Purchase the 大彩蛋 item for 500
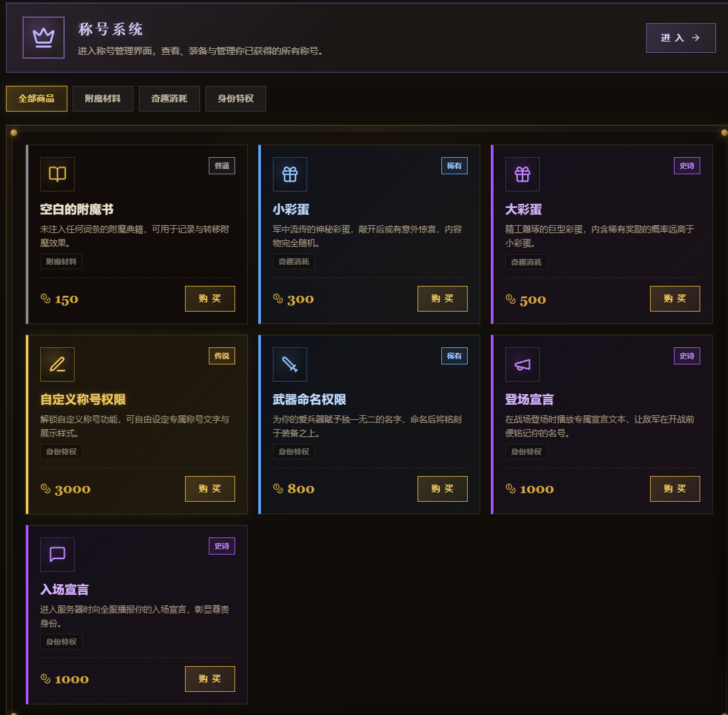 675,299
